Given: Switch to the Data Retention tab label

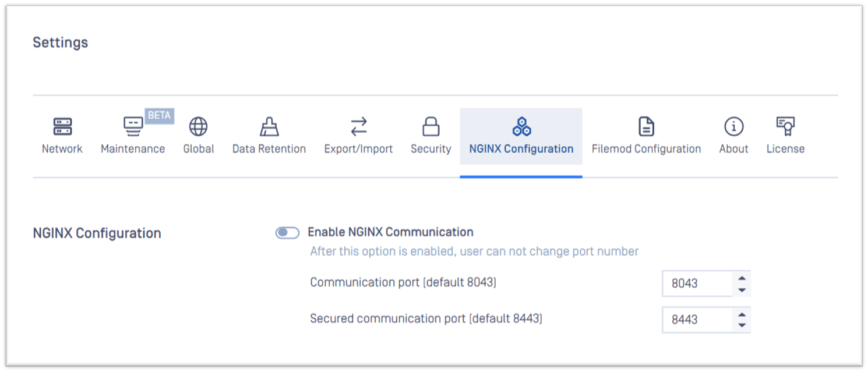Looking at the screenshot, I should pyautogui.click(x=269, y=149).
